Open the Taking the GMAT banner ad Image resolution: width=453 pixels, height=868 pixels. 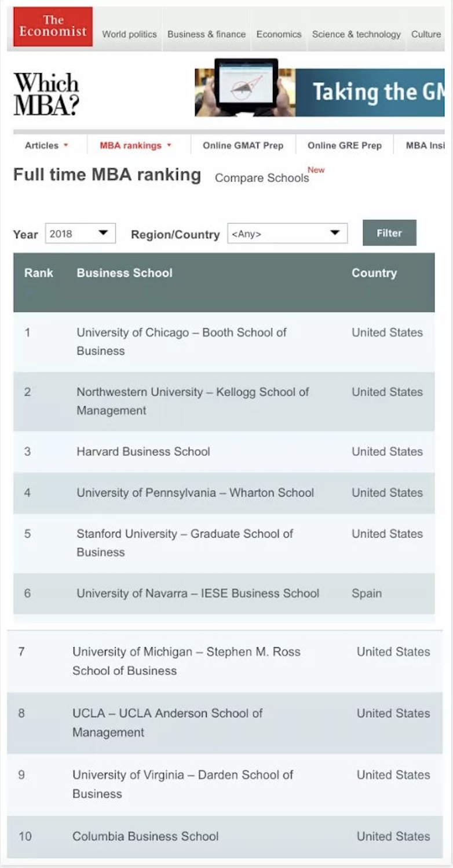click(x=320, y=93)
